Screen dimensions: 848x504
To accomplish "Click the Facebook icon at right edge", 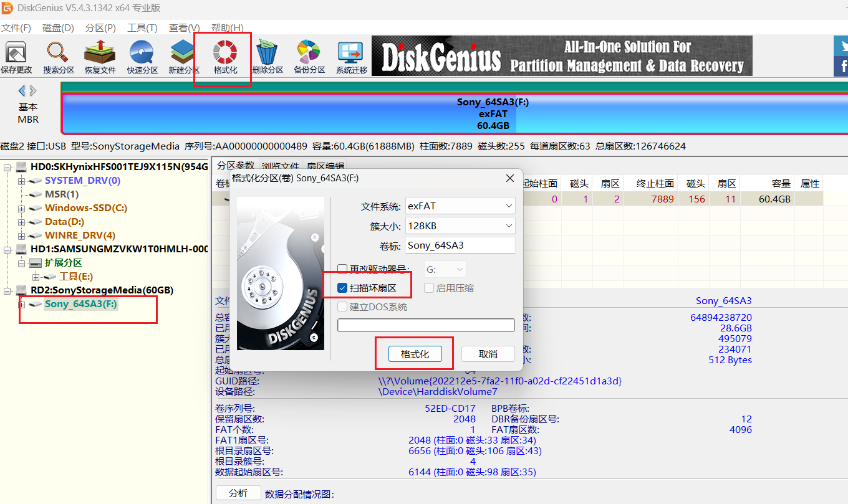I will 842,65.
